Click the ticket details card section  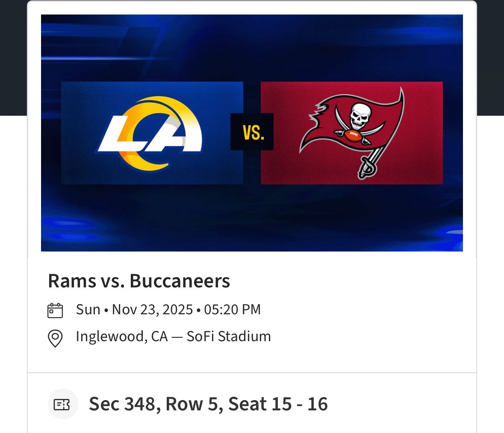252,404
